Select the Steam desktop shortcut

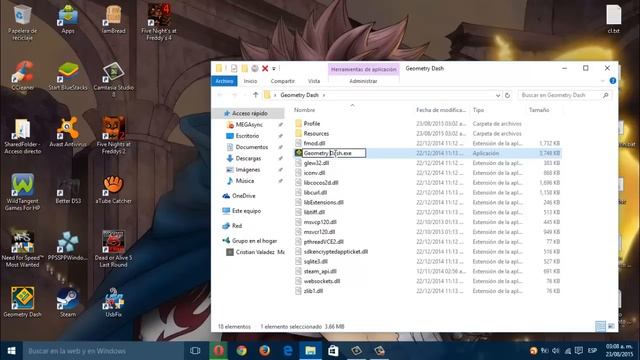[68, 302]
